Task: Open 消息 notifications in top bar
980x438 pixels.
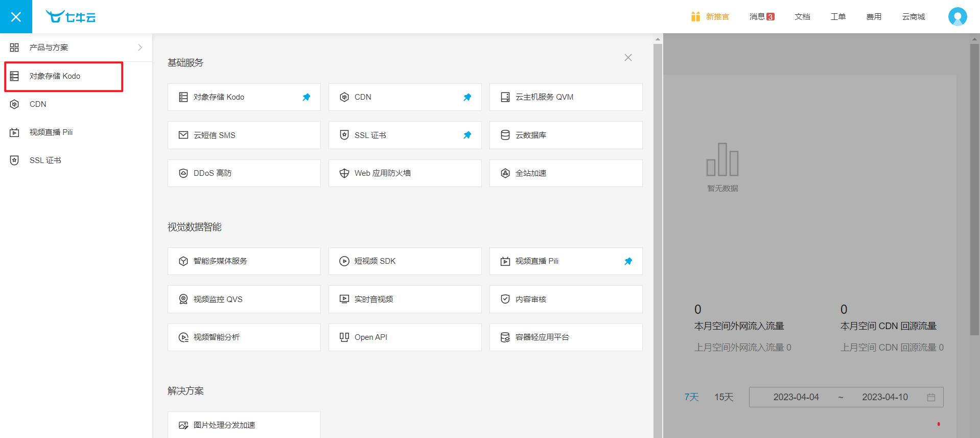Action: [761, 17]
